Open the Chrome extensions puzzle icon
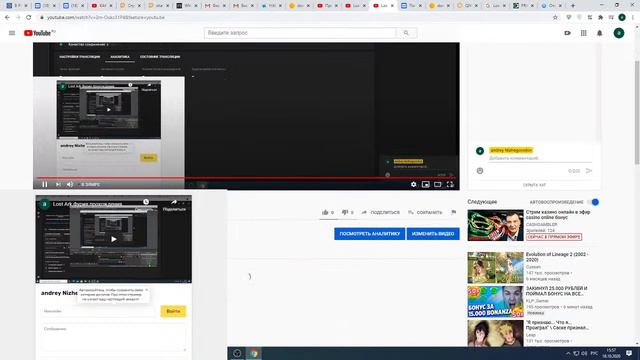The width and height of the screenshot is (640, 360). coord(601,18)
